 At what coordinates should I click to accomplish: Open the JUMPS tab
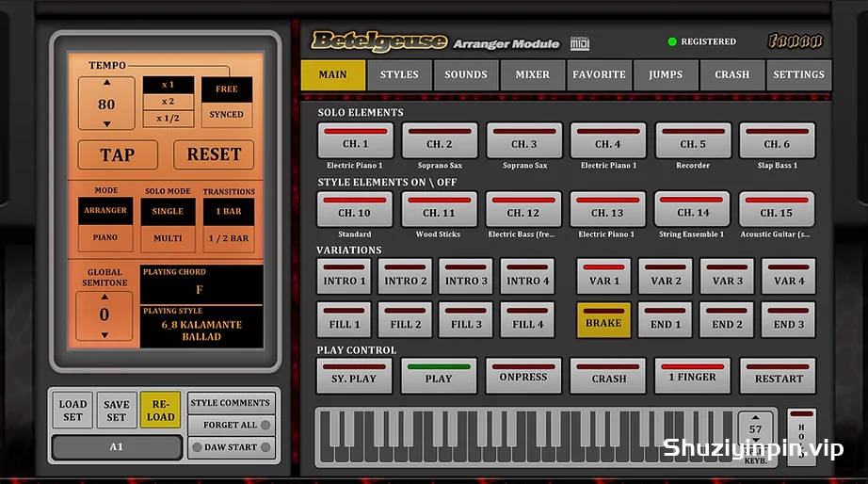pyautogui.click(x=666, y=74)
